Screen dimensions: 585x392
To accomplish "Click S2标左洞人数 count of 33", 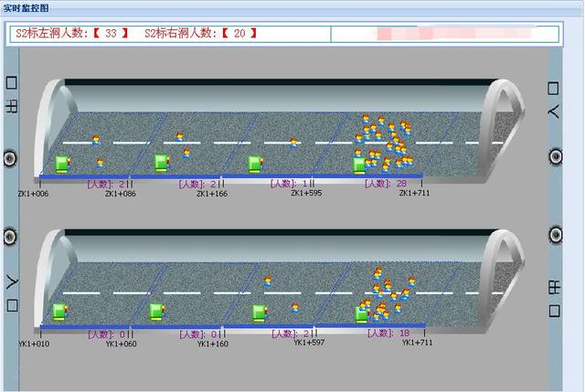I will (111, 34).
